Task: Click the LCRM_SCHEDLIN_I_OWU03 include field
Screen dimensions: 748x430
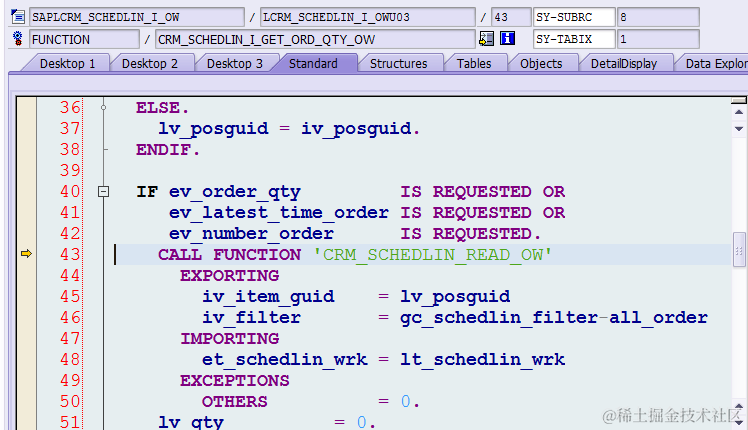Action: coord(367,17)
